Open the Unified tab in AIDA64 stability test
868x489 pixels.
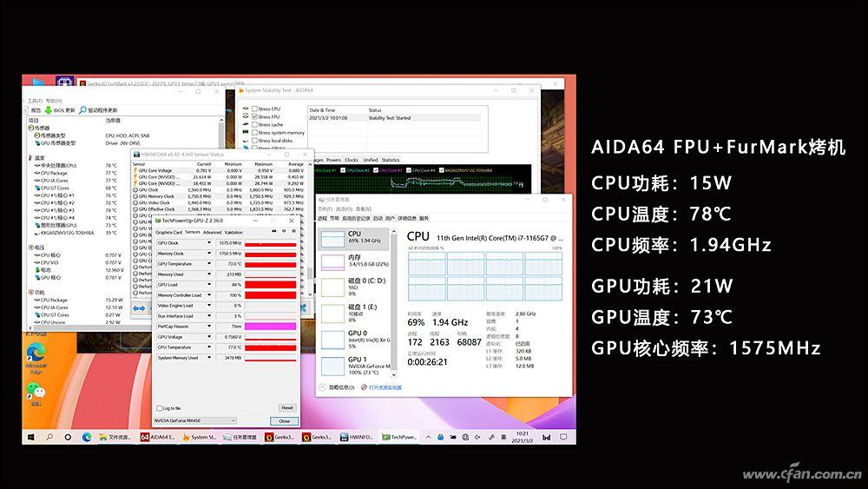coord(370,160)
